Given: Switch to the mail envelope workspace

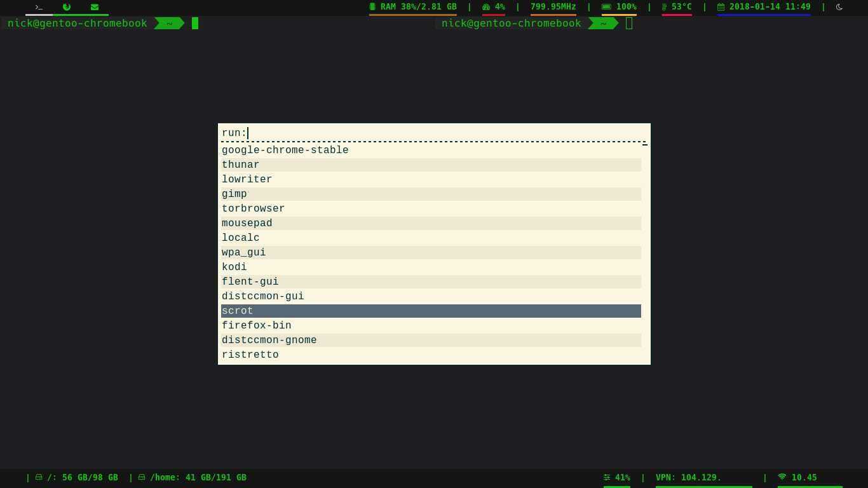Looking at the screenshot, I should click(x=95, y=7).
